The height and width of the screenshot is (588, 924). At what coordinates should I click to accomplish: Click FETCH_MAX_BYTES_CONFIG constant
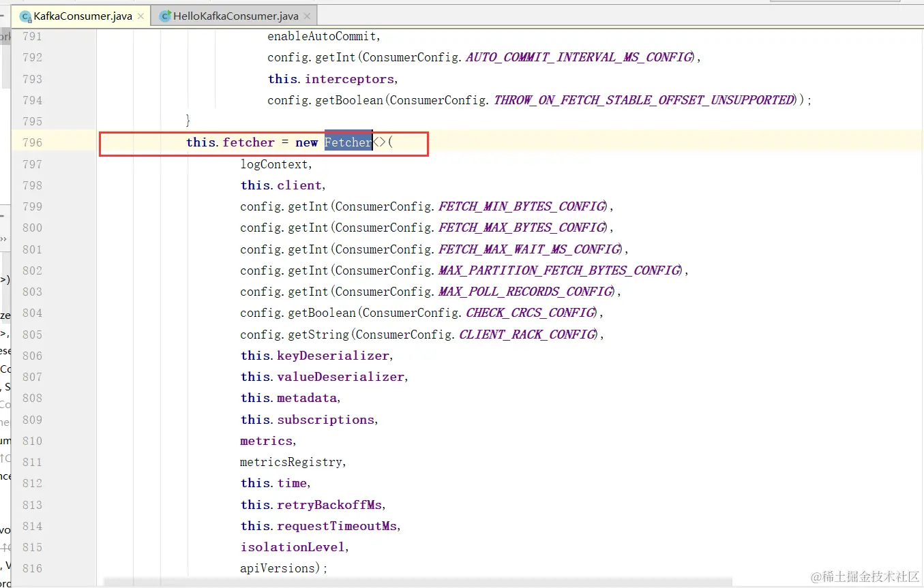pyautogui.click(x=522, y=227)
